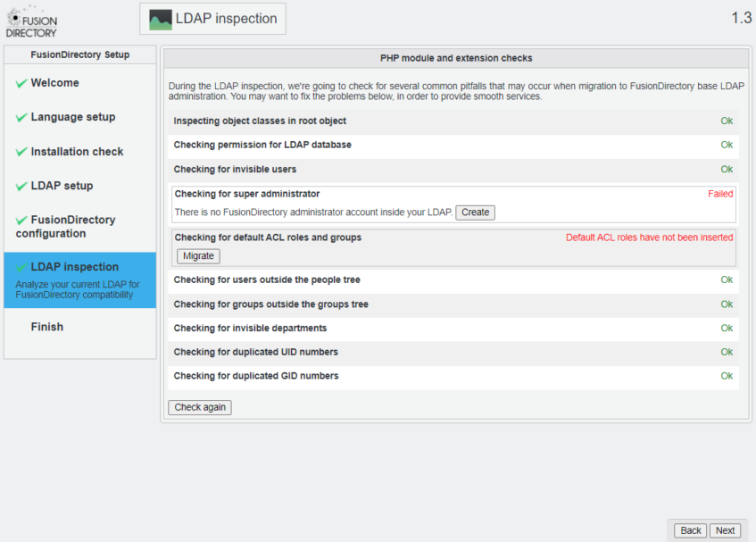Click the green checkmark beside Welcome
The width and height of the screenshot is (756, 542).
point(21,83)
